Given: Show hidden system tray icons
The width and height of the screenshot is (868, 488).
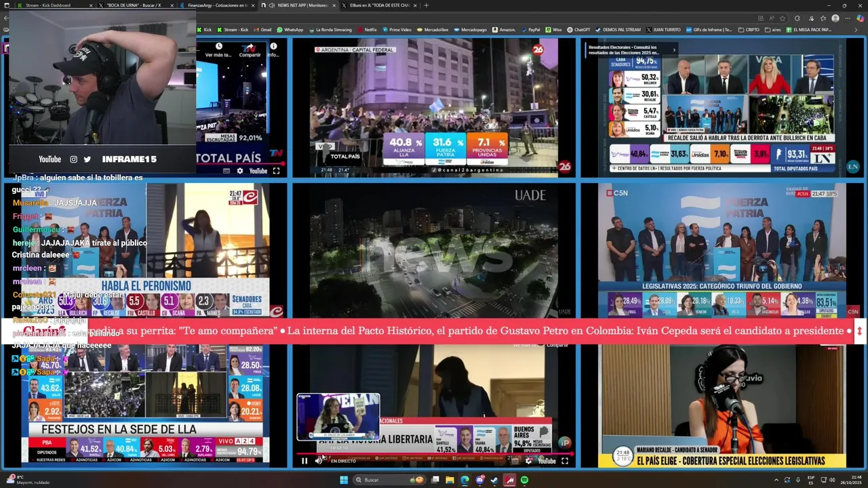Looking at the screenshot, I should pyautogui.click(x=776, y=480).
